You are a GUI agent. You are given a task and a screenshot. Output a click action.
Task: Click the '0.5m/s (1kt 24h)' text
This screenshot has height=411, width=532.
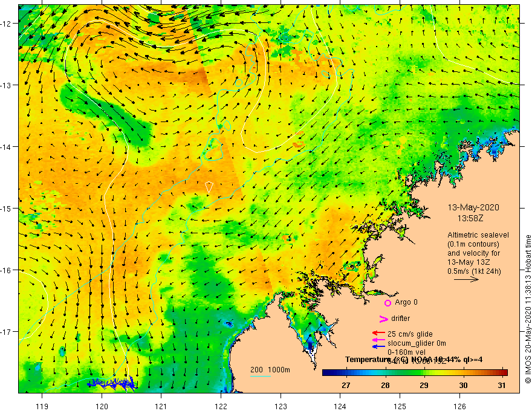click(x=474, y=271)
